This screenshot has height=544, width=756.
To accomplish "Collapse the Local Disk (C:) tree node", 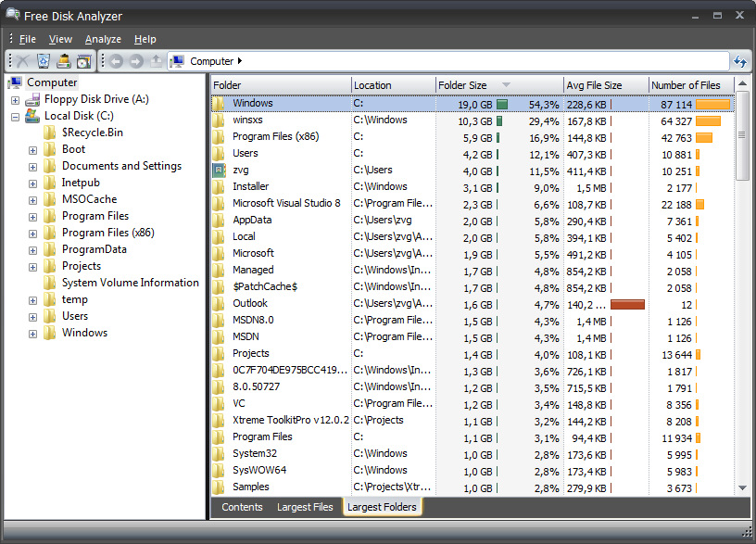I will point(15,117).
